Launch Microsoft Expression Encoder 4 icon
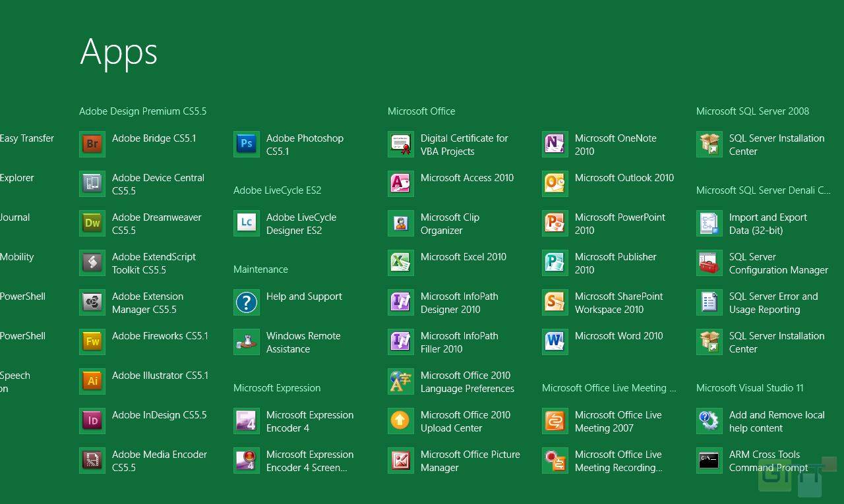This screenshot has height=504, width=844. 247,421
